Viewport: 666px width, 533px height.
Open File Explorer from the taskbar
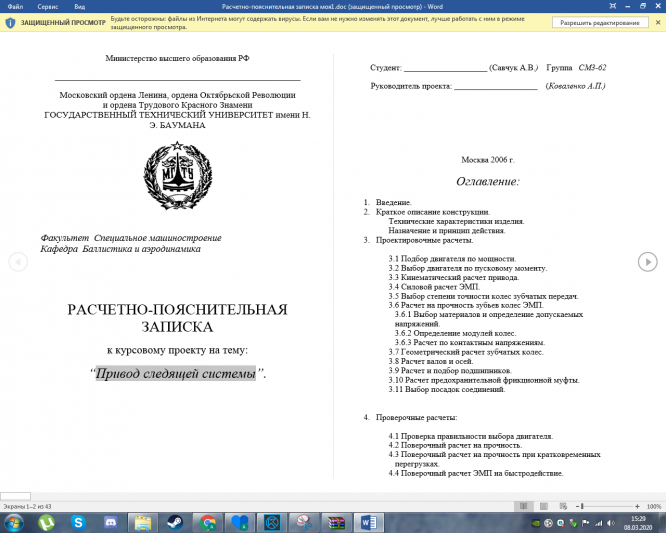click(143, 522)
